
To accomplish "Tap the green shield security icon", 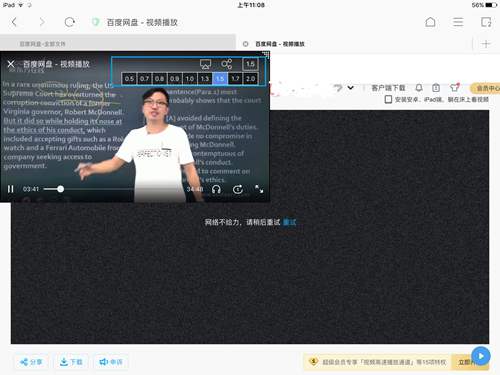I will coord(96,22).
